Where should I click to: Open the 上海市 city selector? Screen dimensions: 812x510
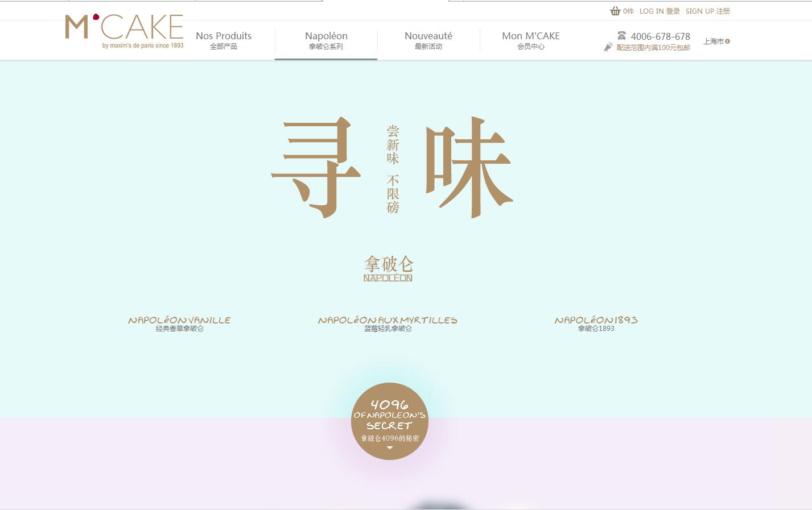coord(714,41)
